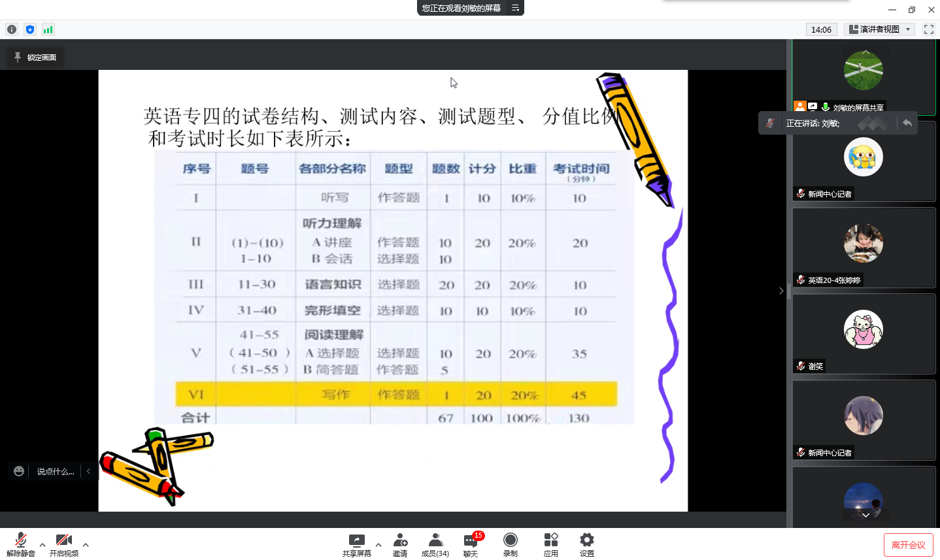Expand video options arrow beside camera

click(x=86, y=544)
